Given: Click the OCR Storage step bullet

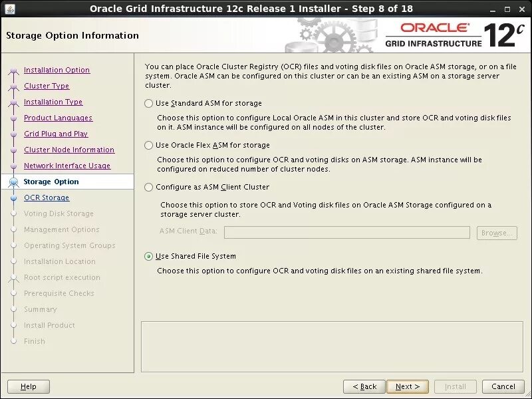Looking at the screenshot, I should (13, 198).
